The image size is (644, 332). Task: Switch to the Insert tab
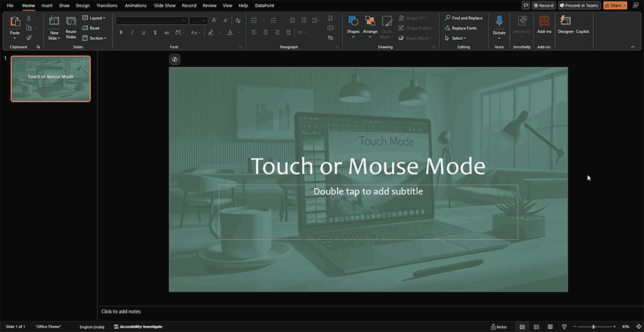(47, 6)
